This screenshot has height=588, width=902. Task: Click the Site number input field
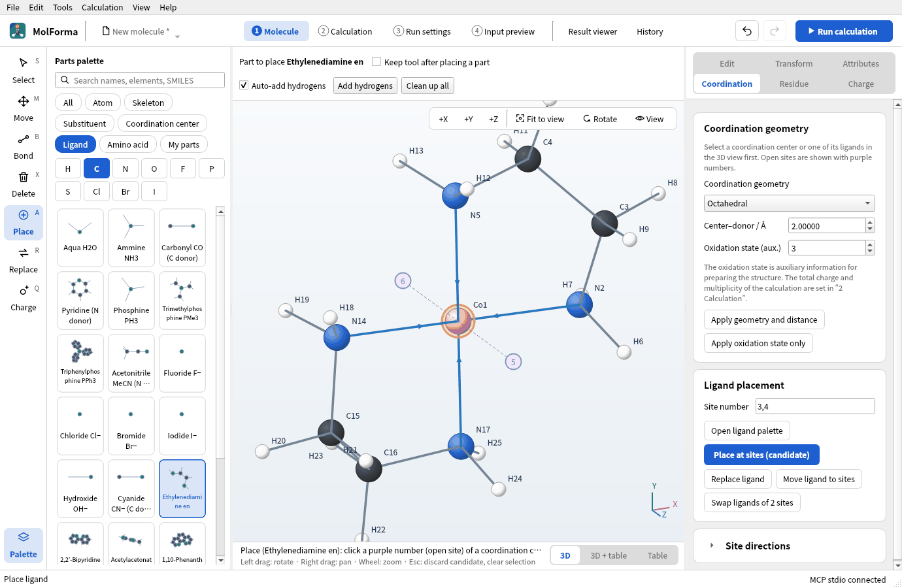coord(815,406)
